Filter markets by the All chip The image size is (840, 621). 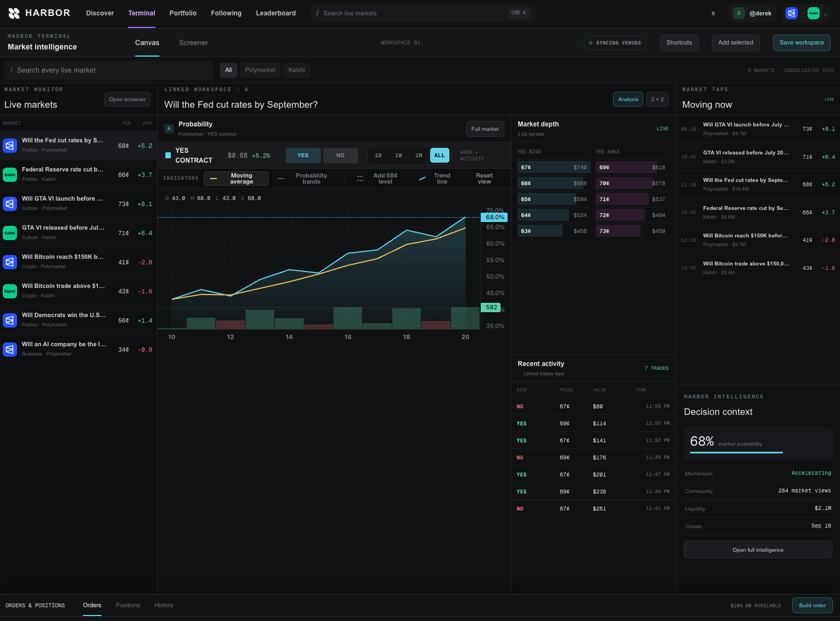click(x=229, y=70)
